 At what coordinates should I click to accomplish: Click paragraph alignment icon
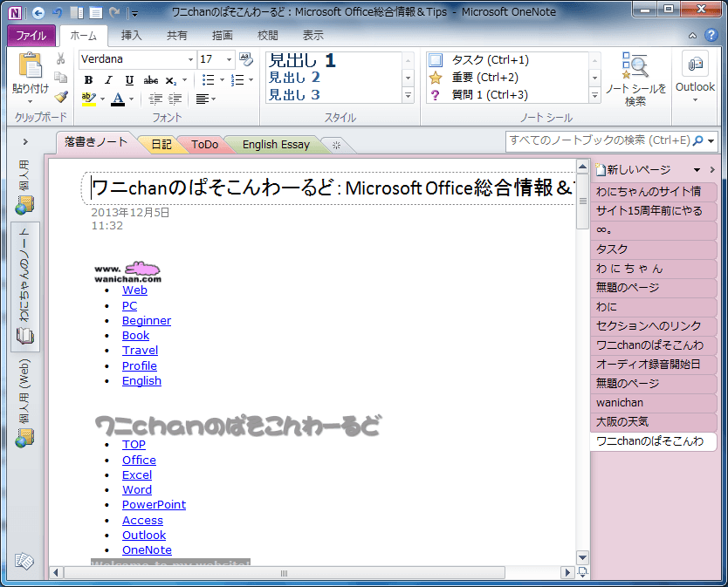click(202, 99)
